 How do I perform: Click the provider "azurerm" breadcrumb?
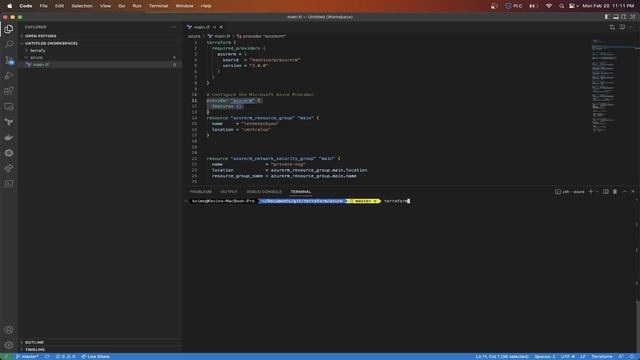[x=261, y=36]
